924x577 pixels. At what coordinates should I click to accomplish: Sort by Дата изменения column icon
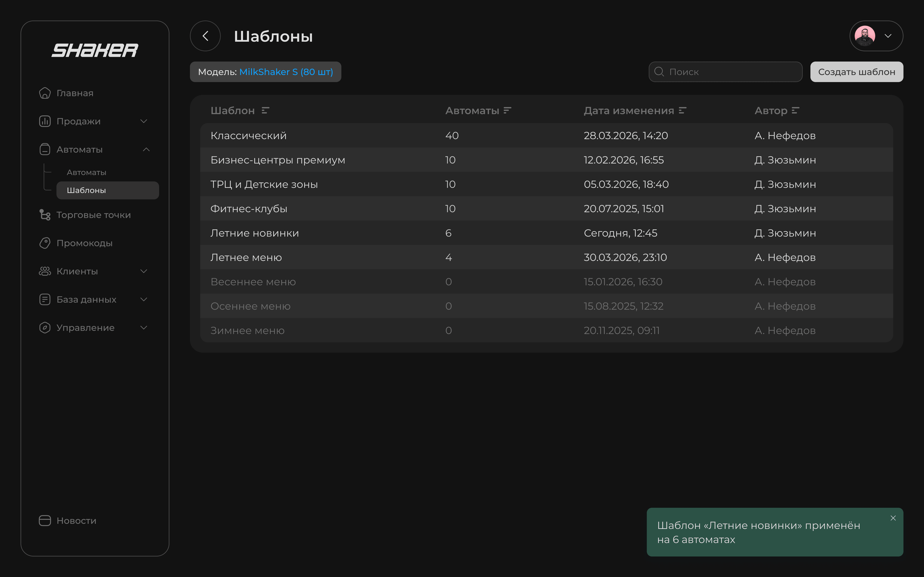tap(682, 111)
